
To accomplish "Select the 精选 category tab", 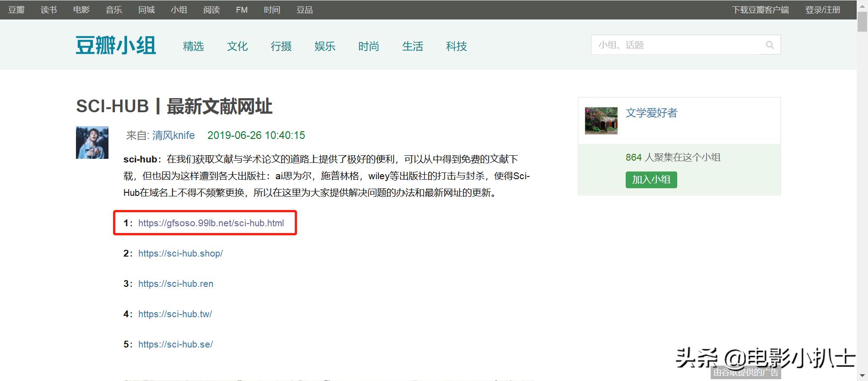I will 193,46.
